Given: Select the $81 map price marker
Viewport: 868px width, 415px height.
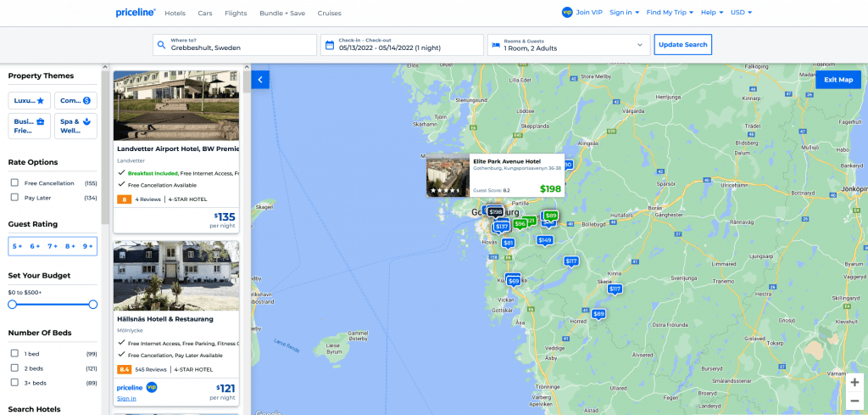Looking at the screenshot, I should tap(508, 243).
